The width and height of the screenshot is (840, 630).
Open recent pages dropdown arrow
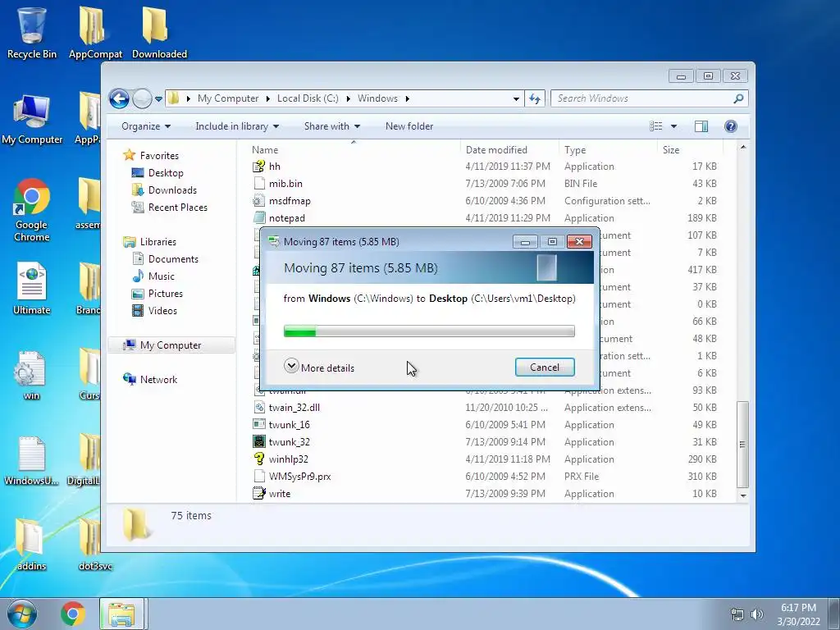tap(158, 99)
